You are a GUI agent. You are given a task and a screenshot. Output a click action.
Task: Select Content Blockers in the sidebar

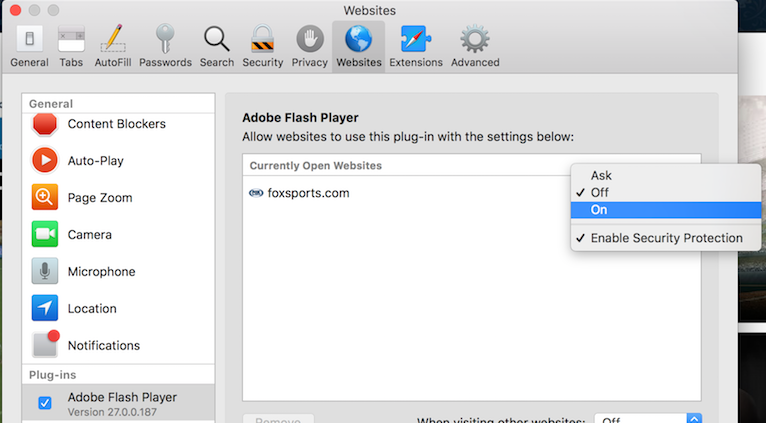click(x=118, y=124)
